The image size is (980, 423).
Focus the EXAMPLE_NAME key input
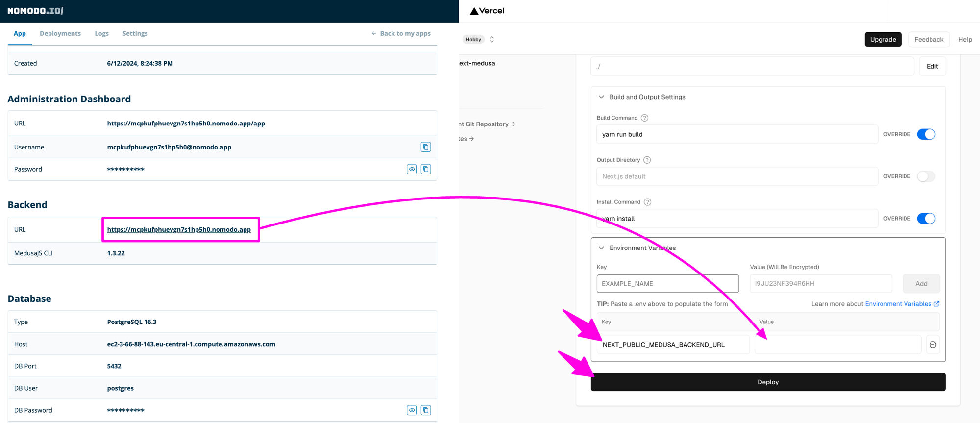point(668,284)
